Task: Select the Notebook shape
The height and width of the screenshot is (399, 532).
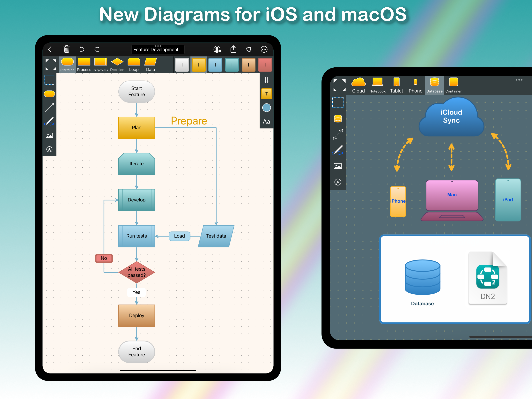Action: 377,86
